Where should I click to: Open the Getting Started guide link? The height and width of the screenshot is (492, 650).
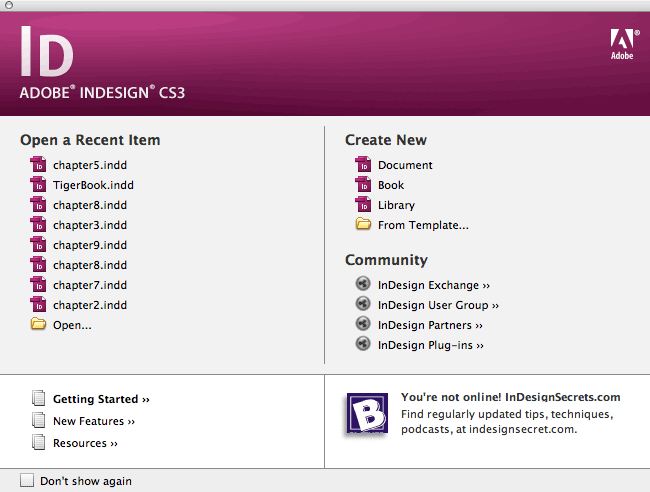tap(101, 399)
